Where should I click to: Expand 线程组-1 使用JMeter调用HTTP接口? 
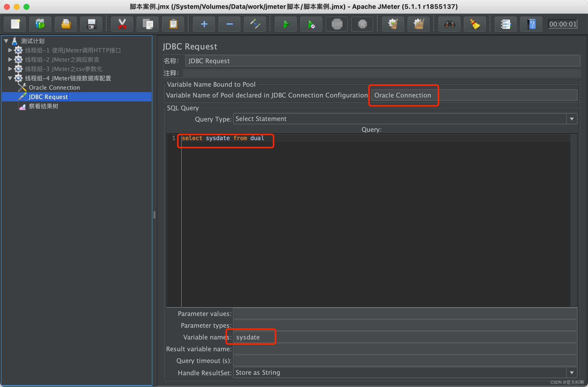pyautogui.click(x=10, y=50)
